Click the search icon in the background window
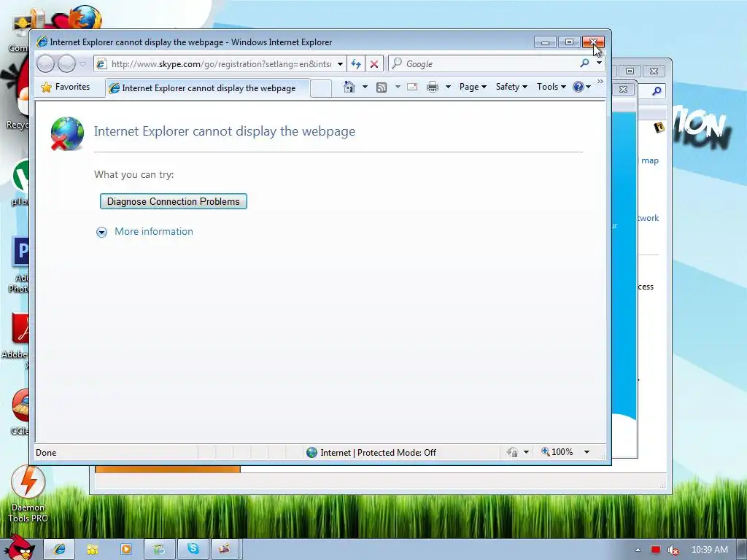Image resolution: width=747 pixels, height=560 pixels. pyautogui.click(x=657, y=90)
